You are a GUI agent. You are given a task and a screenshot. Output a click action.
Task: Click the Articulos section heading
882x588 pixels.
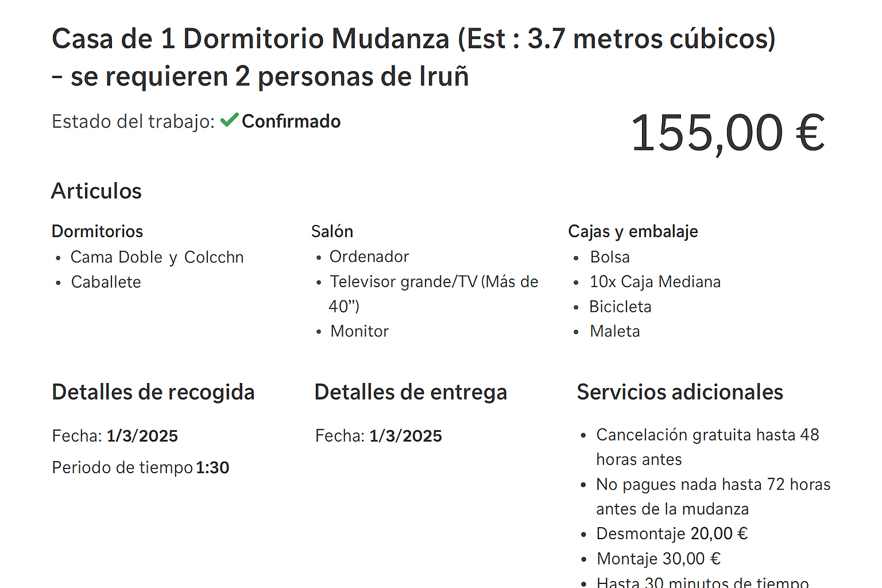point(96,191)
